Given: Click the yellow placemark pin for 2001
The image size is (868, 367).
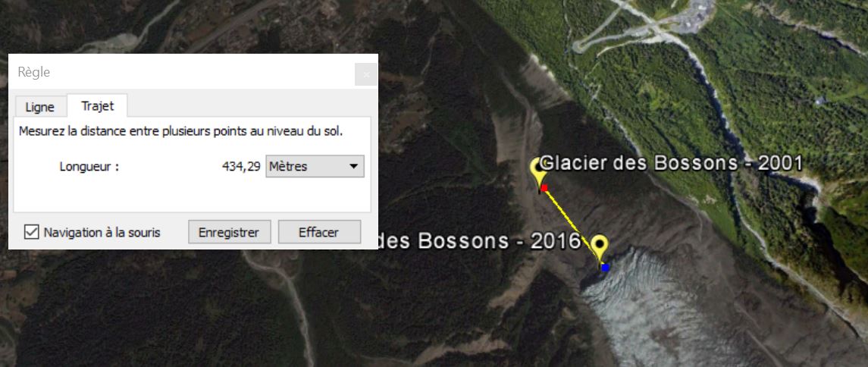Looking at the screenshot, I should tap(537, 173).
